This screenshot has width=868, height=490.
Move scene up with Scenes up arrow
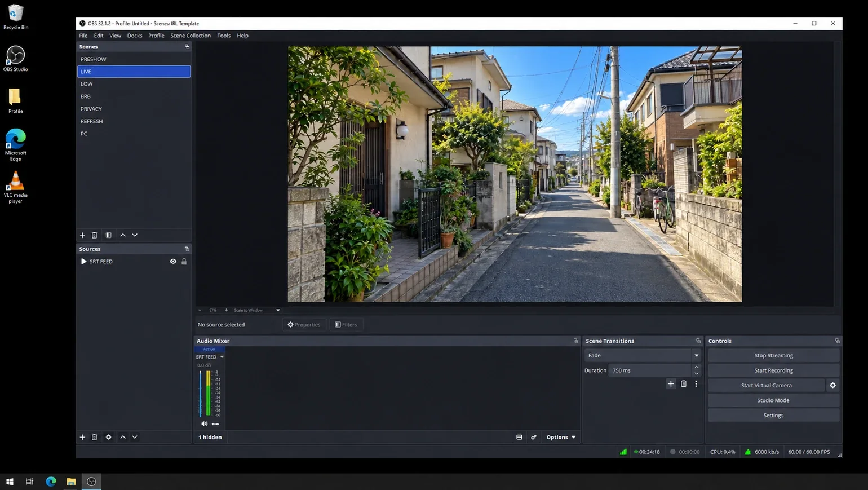click(x=123, y=235)
